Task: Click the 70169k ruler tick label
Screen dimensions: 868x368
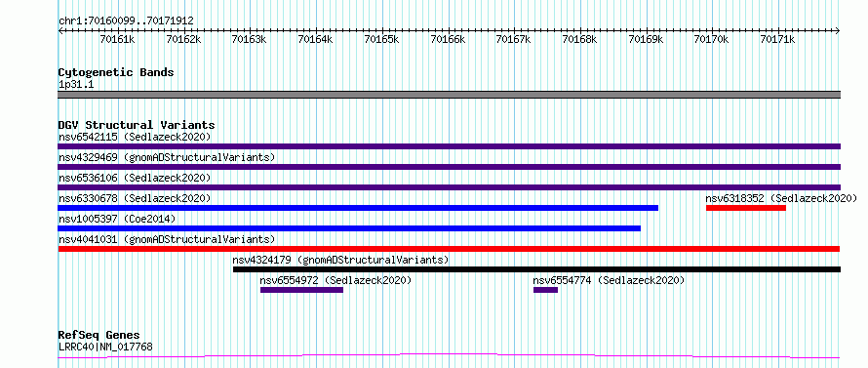Action: point(646,39)
